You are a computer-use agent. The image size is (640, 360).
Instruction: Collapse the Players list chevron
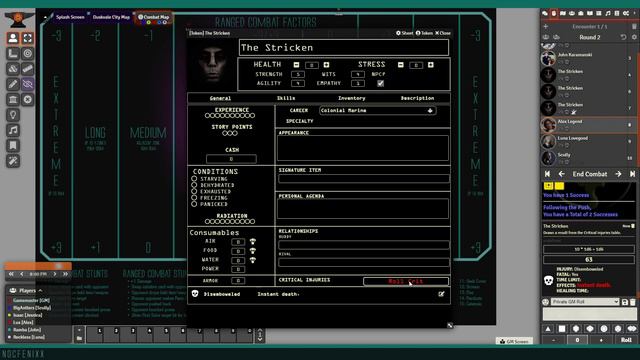coord(40,290)
